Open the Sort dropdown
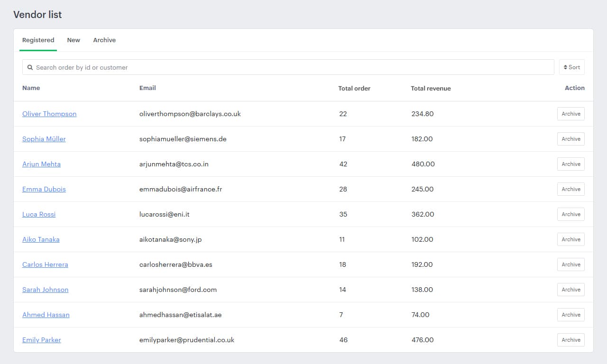Image resolution: width=607 pixels, height=364 pixels. (571, 67)
